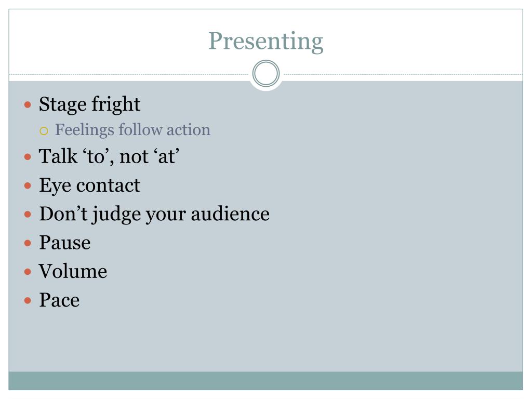Viewport: 532px width, 399px height.
Task: Click the orange bullet beside Pause
Action: [x=28, y=243]
